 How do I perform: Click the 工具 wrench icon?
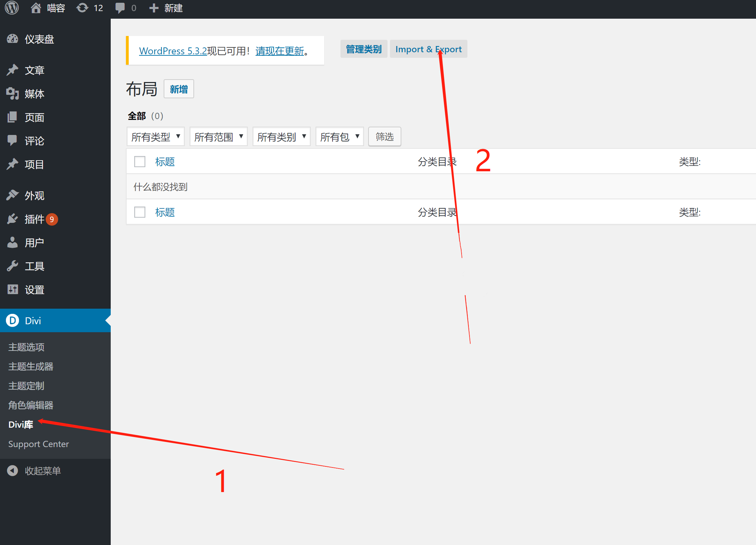coord(12,266)
